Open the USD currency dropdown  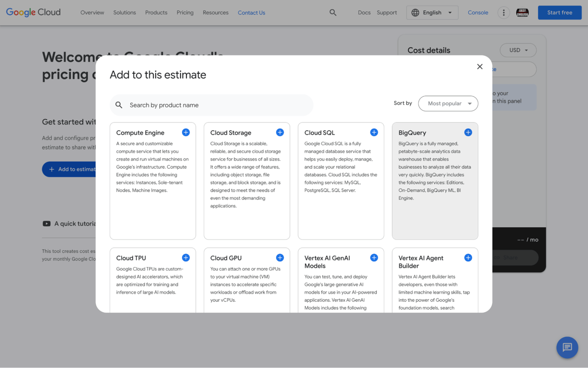tap(518, 50)
